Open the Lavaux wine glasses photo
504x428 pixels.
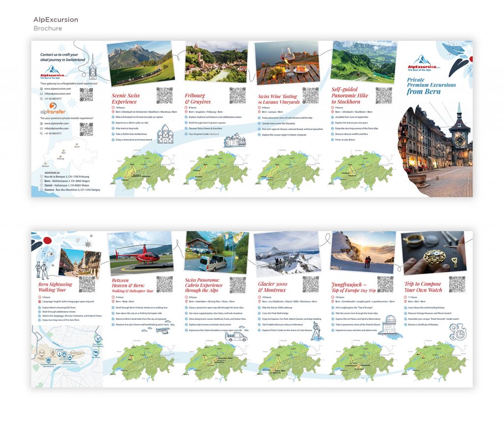pos(285,62)
